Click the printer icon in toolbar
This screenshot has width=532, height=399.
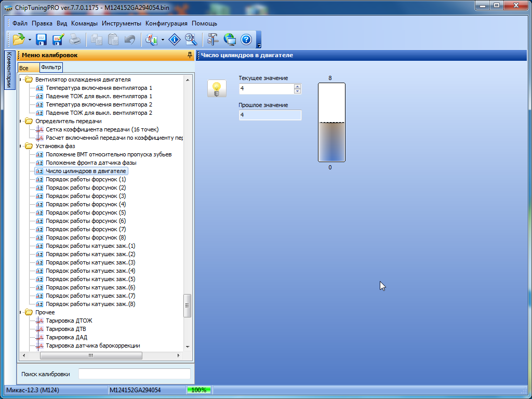tap(75, 39)
